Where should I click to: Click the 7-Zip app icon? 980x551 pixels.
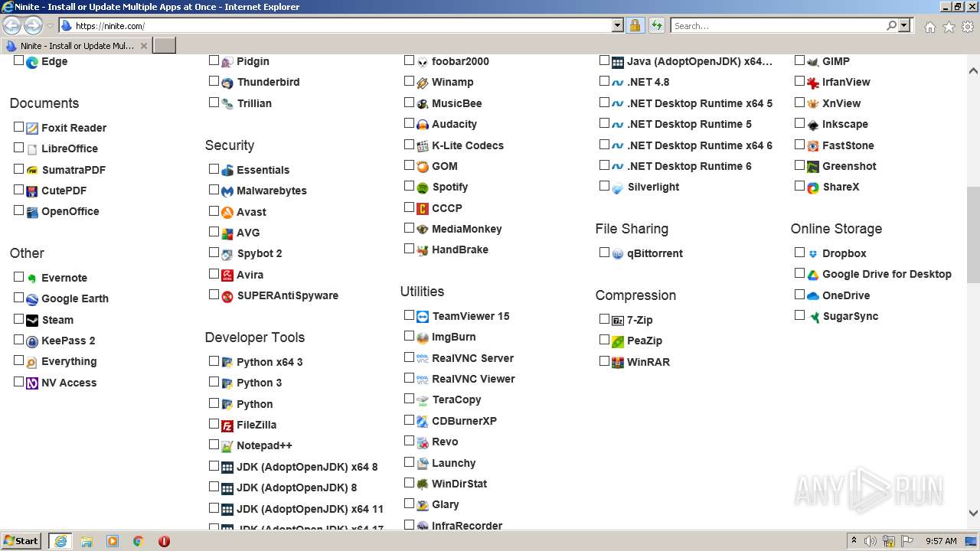[x=618, y=321]
